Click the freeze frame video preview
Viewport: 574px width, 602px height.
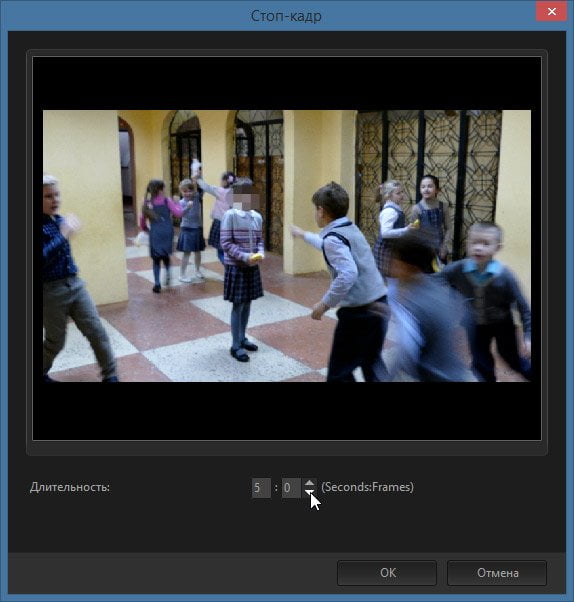[287, 248]
